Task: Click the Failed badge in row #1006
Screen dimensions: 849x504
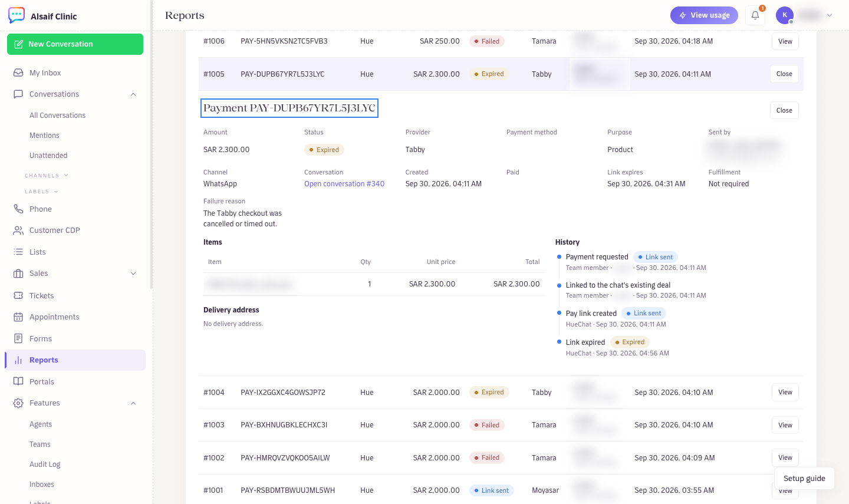Action: (x=487, y=41)
